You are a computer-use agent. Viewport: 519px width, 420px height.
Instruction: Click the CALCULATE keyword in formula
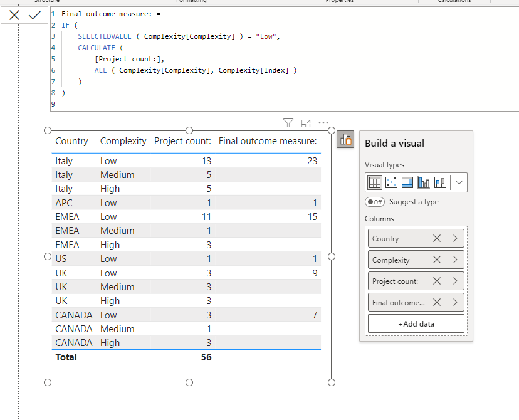point(97,48)
